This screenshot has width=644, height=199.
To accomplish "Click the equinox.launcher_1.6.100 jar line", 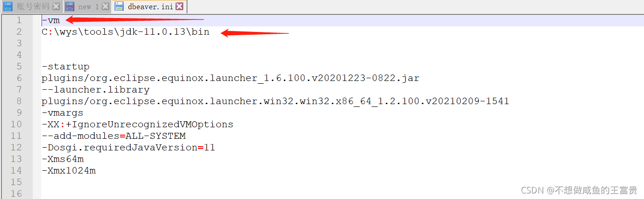I will point(230,78).
